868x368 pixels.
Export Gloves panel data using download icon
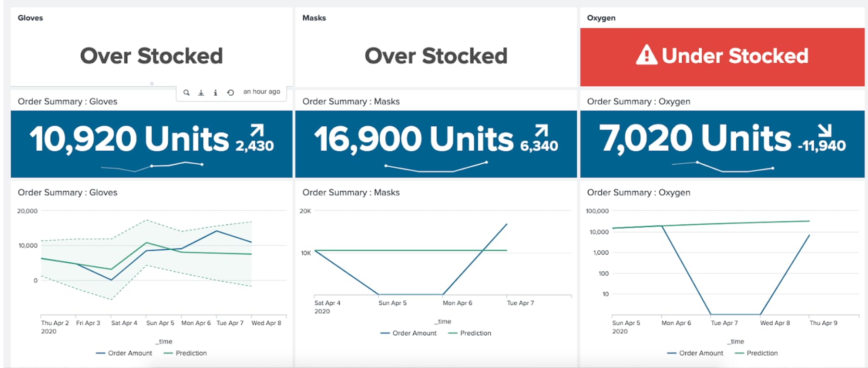click(x=201, y=92)
